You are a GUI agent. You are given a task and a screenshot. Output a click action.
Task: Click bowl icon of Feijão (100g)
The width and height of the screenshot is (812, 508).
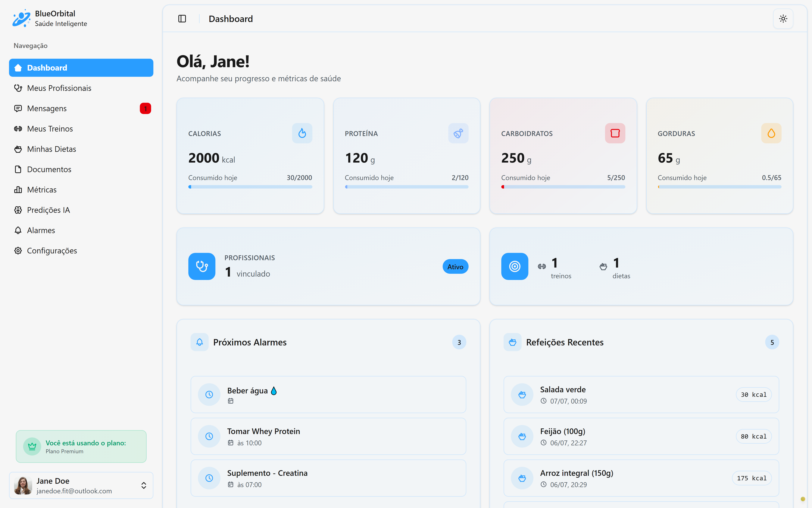pos(522,437)
